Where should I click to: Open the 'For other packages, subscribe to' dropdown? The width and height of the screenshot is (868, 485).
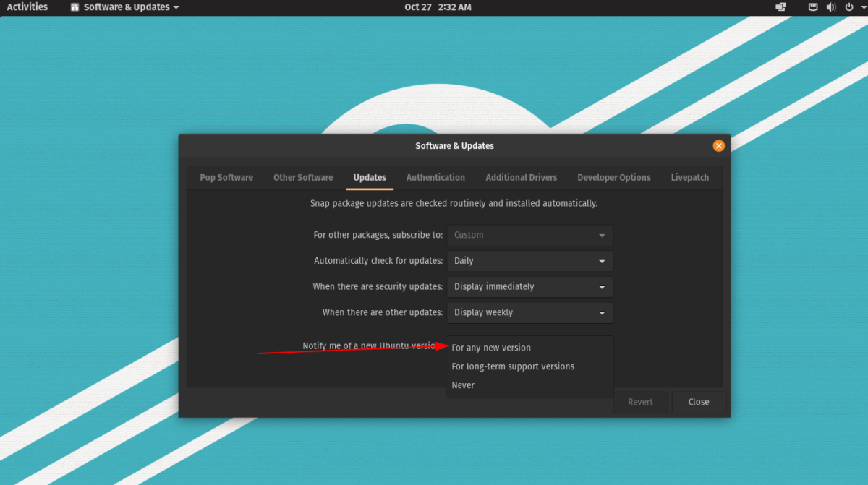click(x=529, y=235)
